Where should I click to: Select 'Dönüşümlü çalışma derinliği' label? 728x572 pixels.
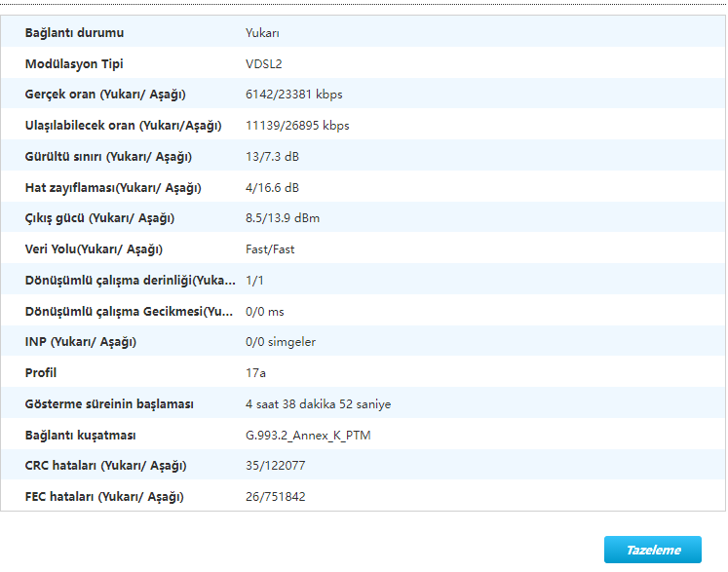pyautogui.click(x=130, y=281)
